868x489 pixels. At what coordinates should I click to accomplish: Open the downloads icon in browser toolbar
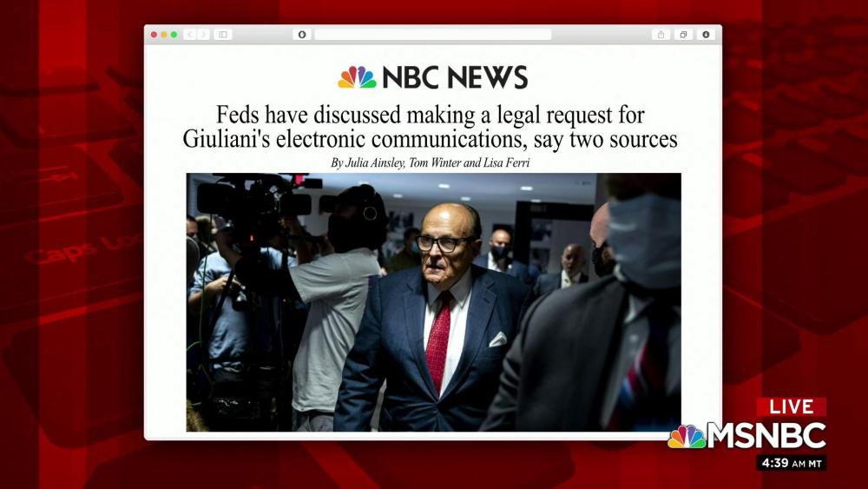click(x=706, y=35)
